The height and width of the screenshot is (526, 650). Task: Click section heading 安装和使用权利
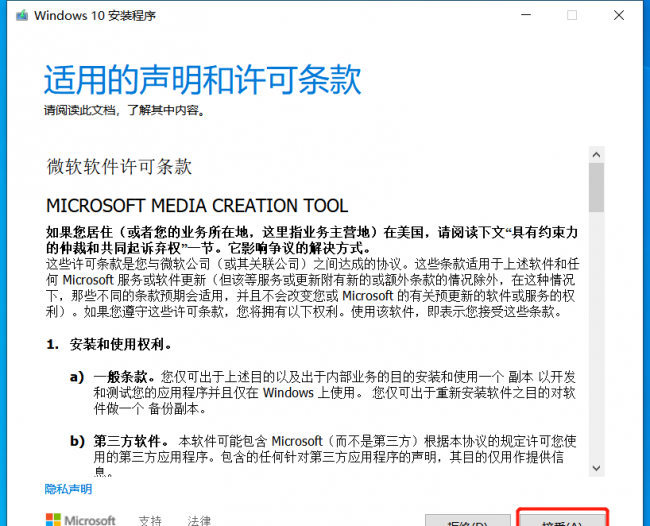[x=120, y=344]
